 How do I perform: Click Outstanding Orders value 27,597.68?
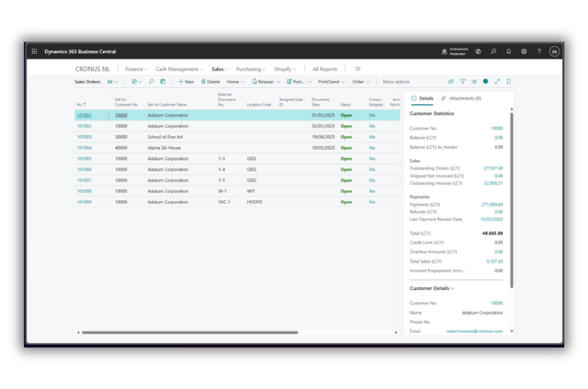click(x=493, y=168)
